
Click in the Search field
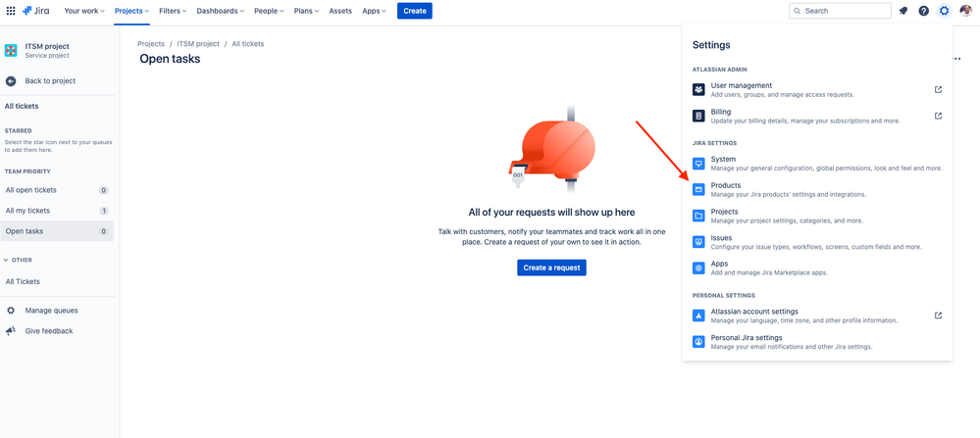click(x=840, y=11)
